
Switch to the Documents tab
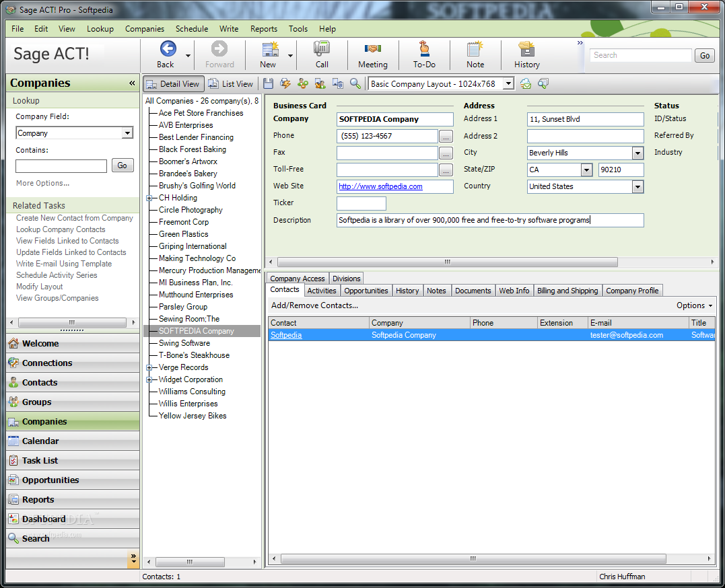click(473, 291)
